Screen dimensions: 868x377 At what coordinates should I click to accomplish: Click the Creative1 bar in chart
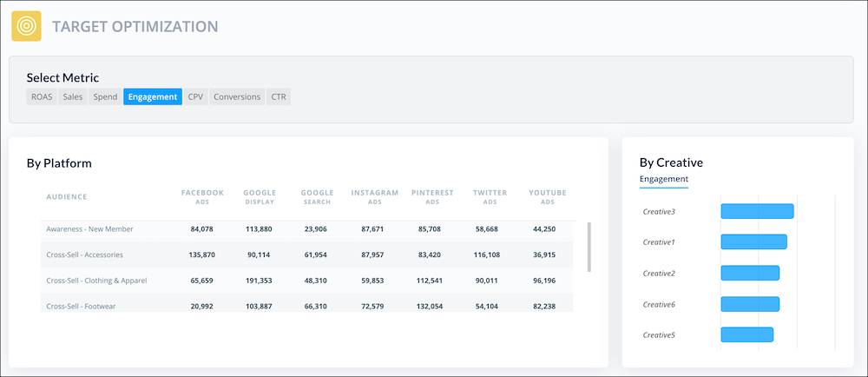[753, 241]
